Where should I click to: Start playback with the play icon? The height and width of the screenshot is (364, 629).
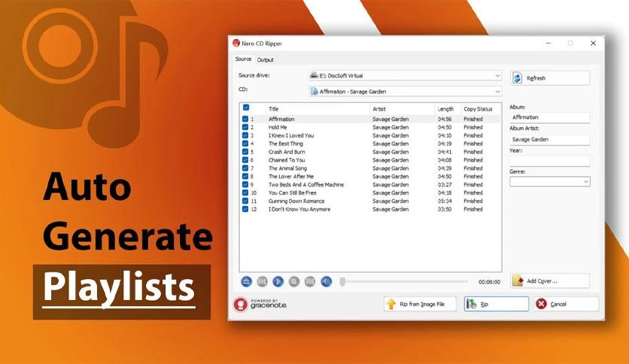tap(278, 281)
